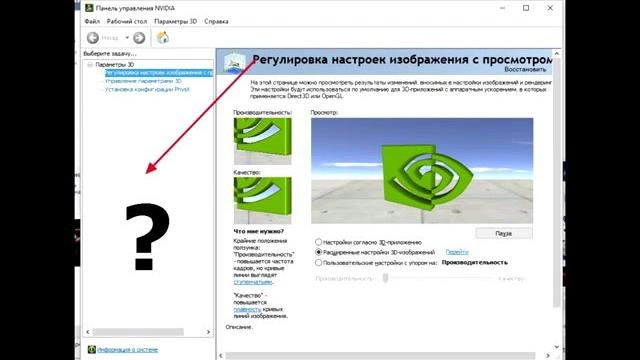640x360 pixels.
Task: Click the Качество preview thumbnail
Action: (x=262, y=200)
